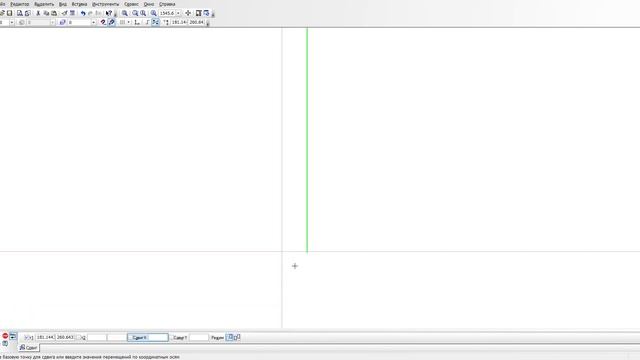
Task: Toggle the Grid display icon
Action: (122, 22)
